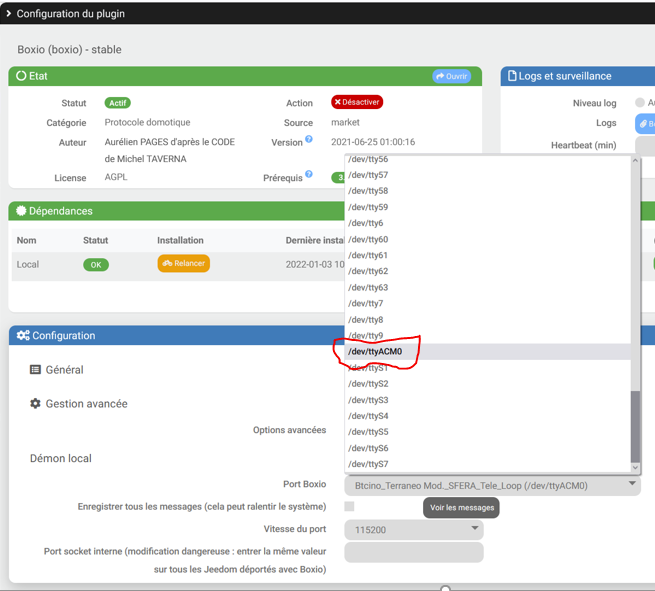
Task: Click the blue Logs button
Action: pos(646,124)
